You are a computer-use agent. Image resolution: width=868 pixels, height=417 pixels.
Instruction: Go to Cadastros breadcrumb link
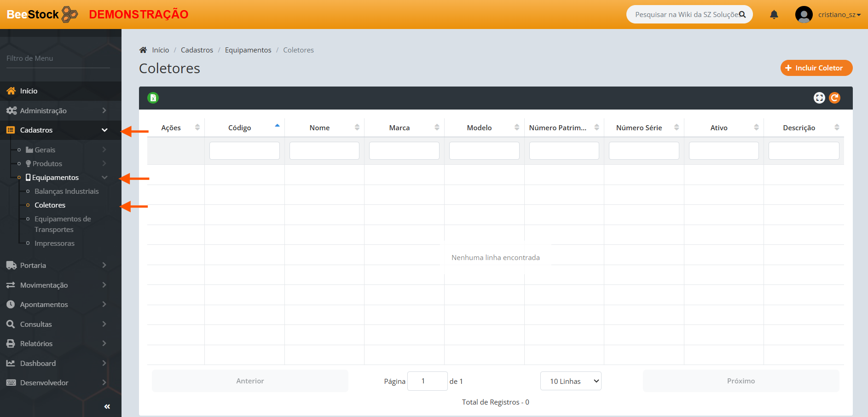[197, 50]
